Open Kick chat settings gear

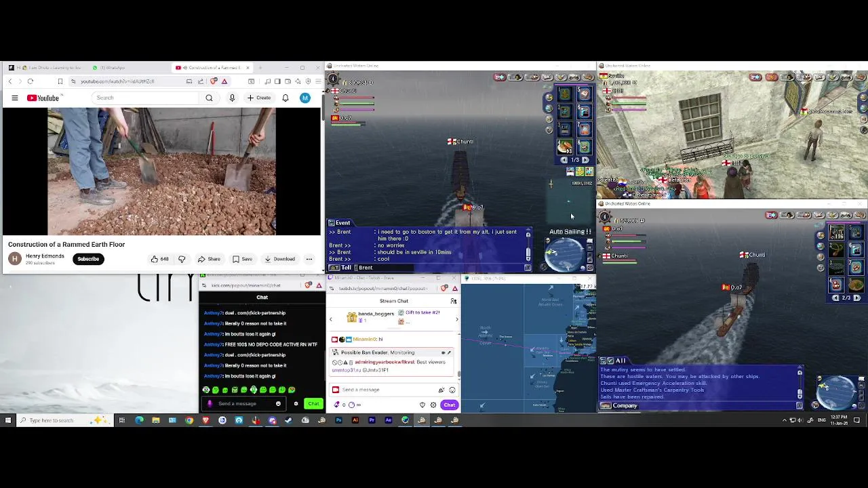[x=296, y=404]
